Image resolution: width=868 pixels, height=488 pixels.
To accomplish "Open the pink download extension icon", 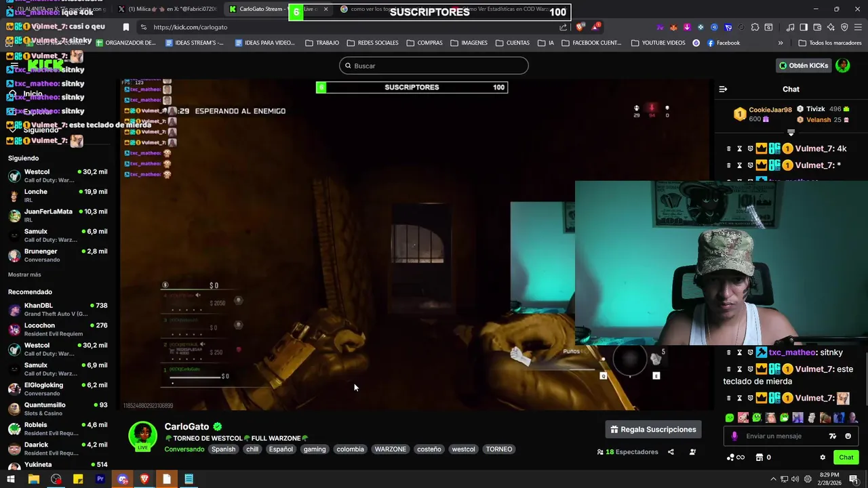I will 687,27.
